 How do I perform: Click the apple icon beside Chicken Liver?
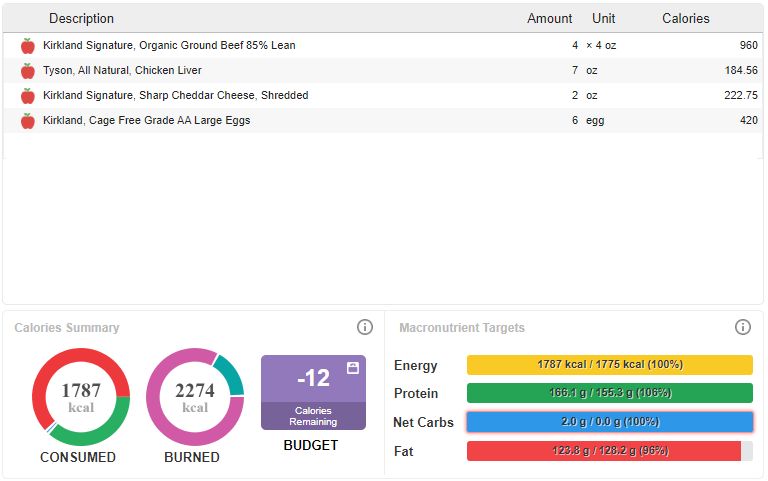pyautogui.click(x=28, y=71)
